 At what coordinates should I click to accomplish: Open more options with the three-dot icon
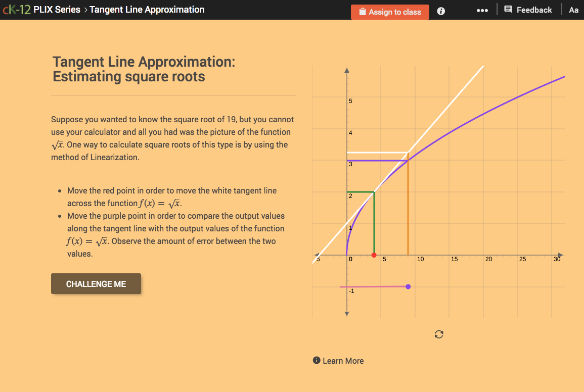point(482,11)
